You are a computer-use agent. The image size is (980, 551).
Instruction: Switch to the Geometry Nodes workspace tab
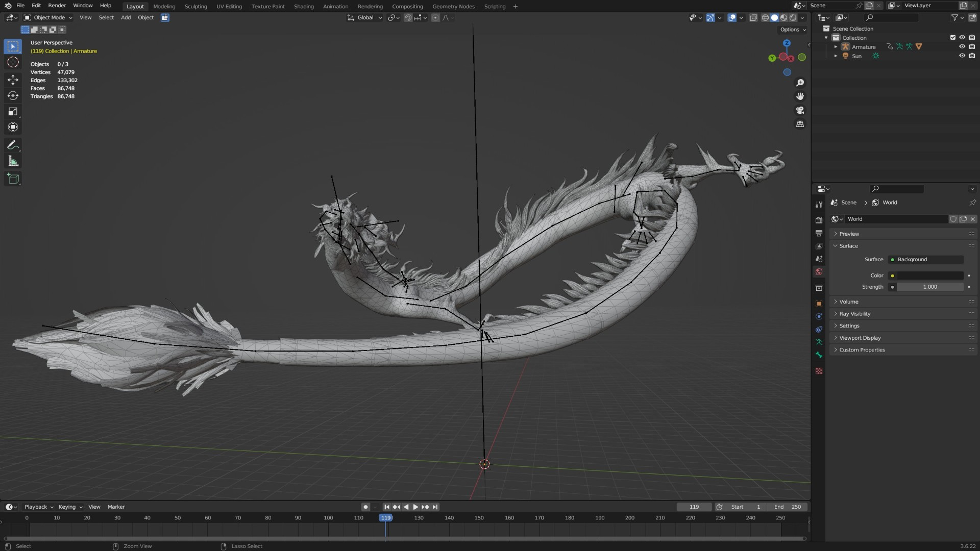pos(453,6)
